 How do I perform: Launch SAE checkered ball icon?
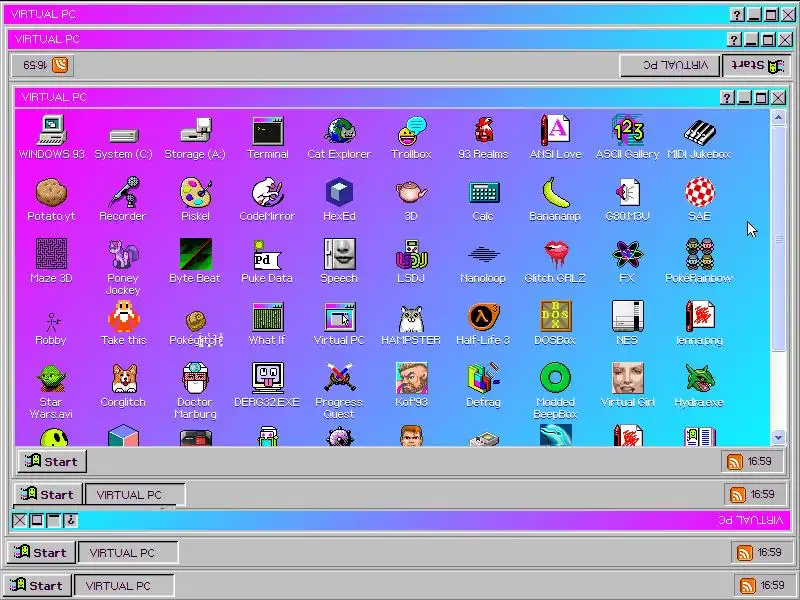[x=699, y=192]
